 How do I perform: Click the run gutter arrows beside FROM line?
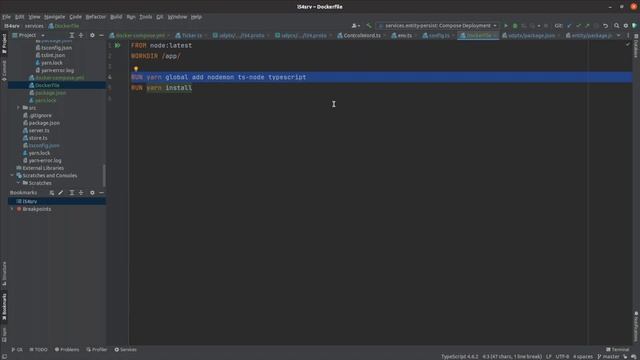(x=118, y=45)
